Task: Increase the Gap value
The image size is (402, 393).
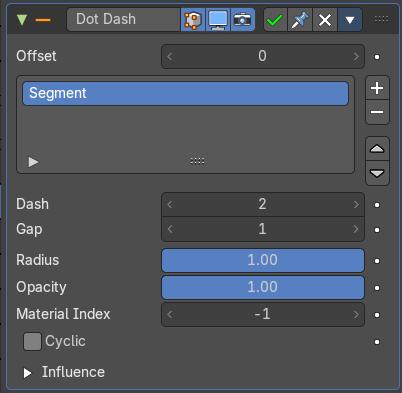Action: pos(356,229)
